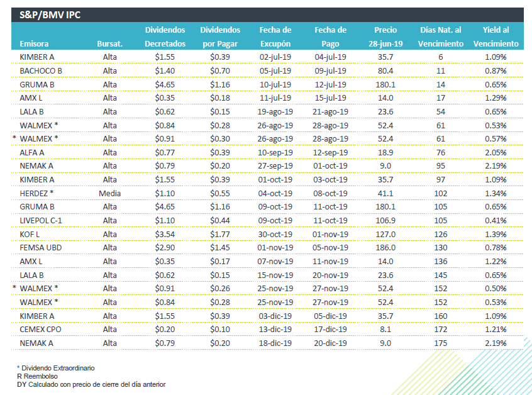The height and width of the screenshot is (395, 532).
Task: Select the "80.4" price for BACHOCO B
Action: click(x=385, y=71)
